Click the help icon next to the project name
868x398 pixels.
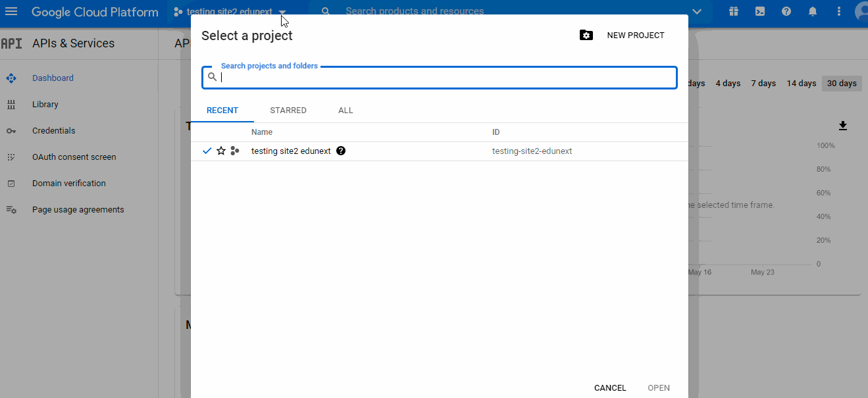pyautogui.click(x=341, y=151)
